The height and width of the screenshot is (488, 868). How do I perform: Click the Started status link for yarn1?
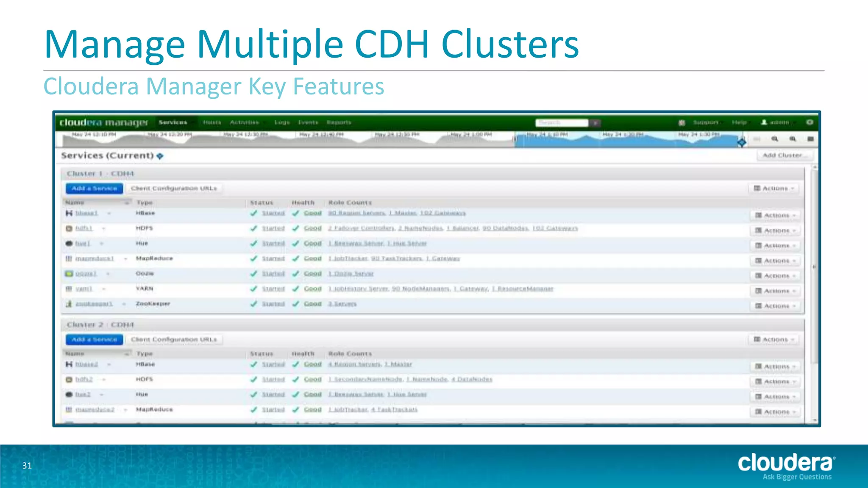tap(273, 289)
